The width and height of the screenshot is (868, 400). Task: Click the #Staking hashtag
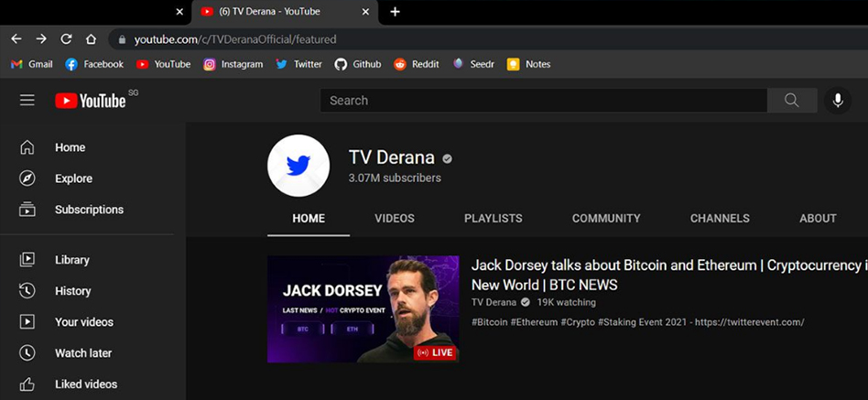pyautogui.click(x=615, y=322)
